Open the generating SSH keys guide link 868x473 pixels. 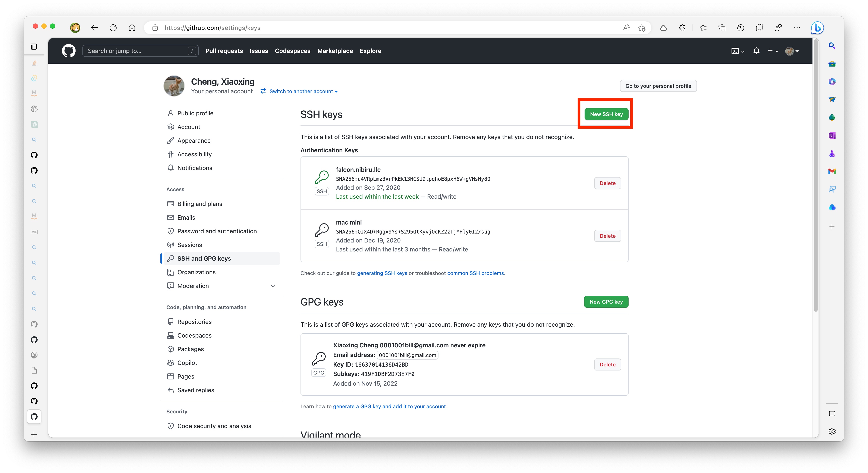(x=382, y=273)
